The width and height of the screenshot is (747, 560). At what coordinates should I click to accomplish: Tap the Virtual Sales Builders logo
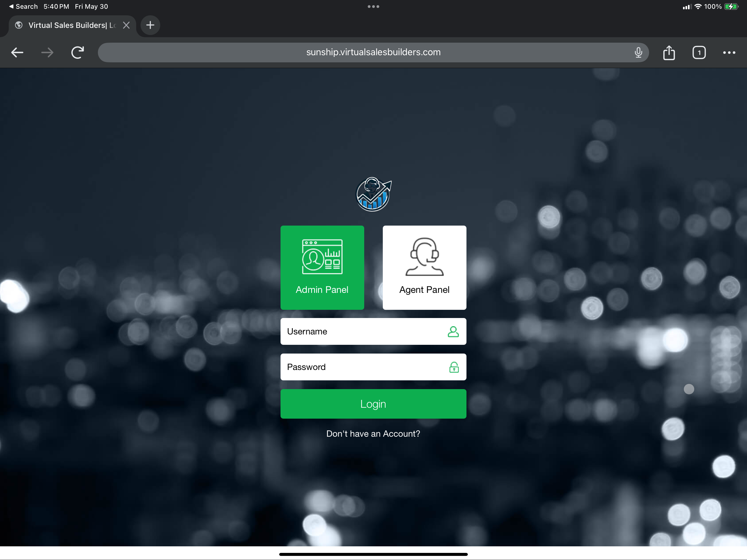[x=373, y=194]
